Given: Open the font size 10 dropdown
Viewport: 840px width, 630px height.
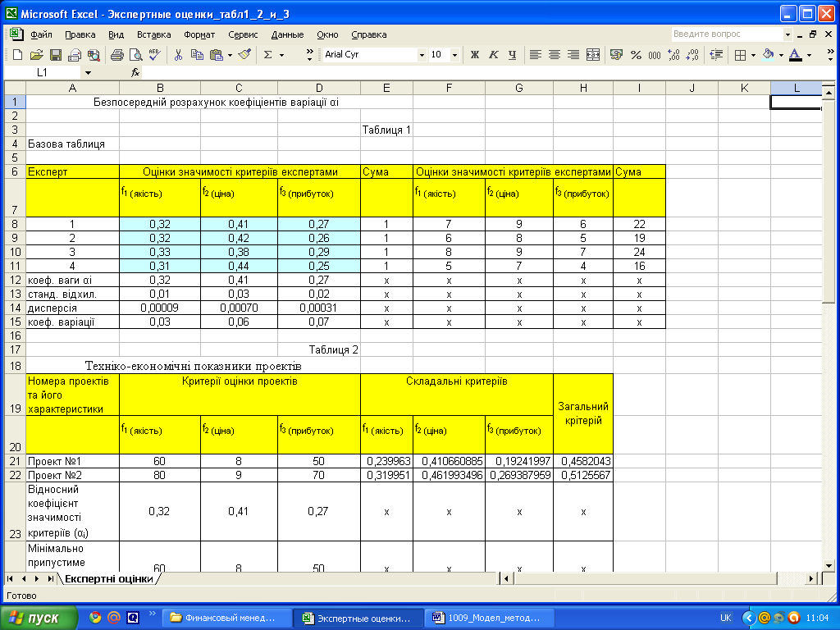Looking at the screenshot, I should pyautogui.click(x=454, y=55).
